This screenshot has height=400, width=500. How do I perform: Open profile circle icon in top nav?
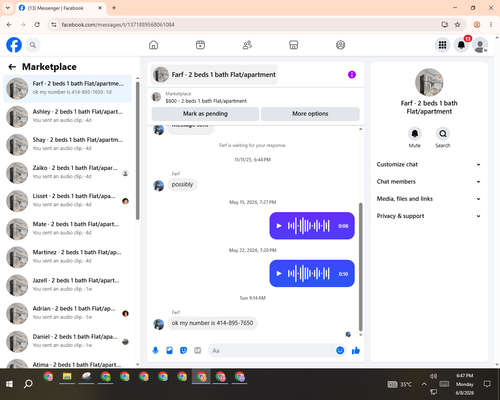point(340,45)
